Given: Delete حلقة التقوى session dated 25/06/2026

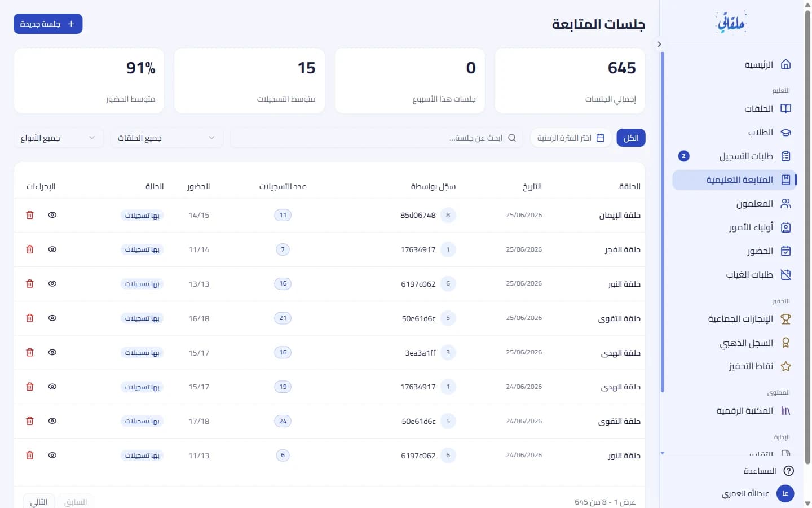Looking at the screenshot, I should coord(30,318).
